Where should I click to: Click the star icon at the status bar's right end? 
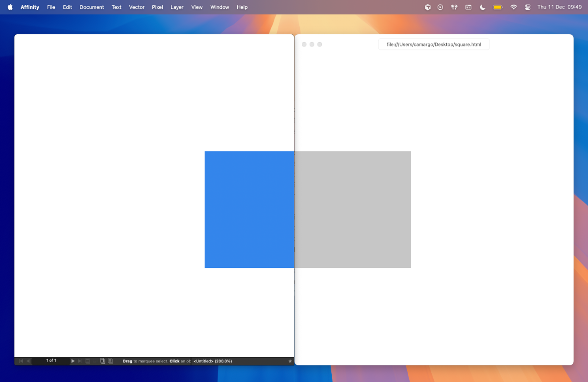pyautogui.click(x=289, y=361)
